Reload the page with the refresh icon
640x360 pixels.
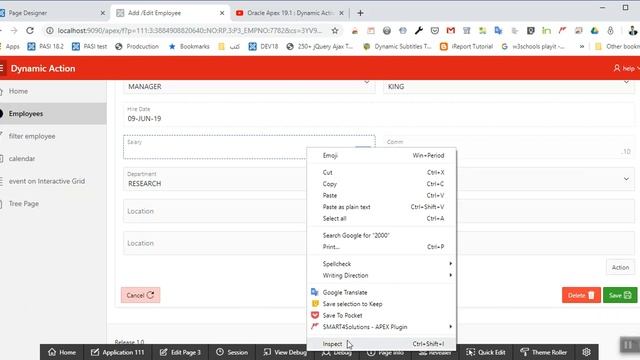point(30,31)
